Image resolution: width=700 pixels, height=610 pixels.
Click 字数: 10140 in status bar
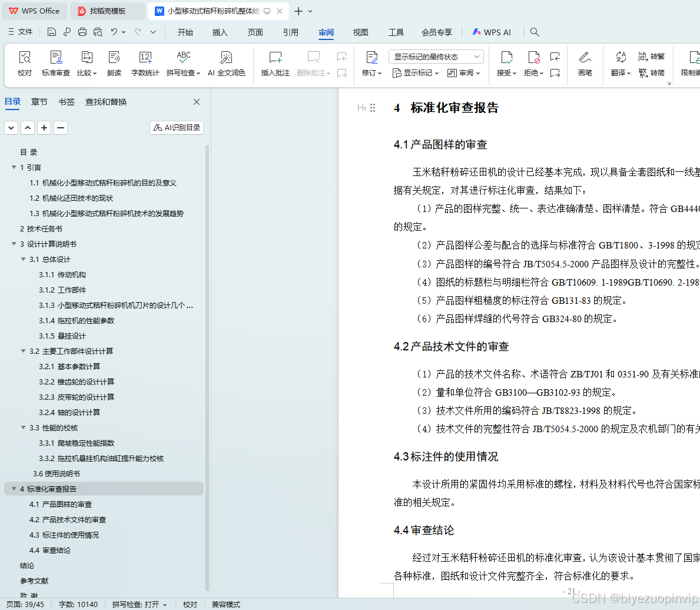(78, 604)
